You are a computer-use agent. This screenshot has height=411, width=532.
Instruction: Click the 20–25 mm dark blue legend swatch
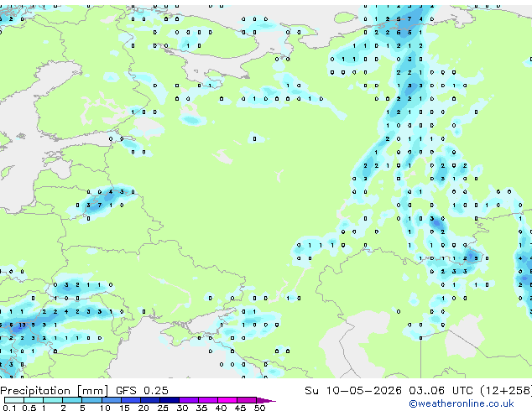click(150, 400)
